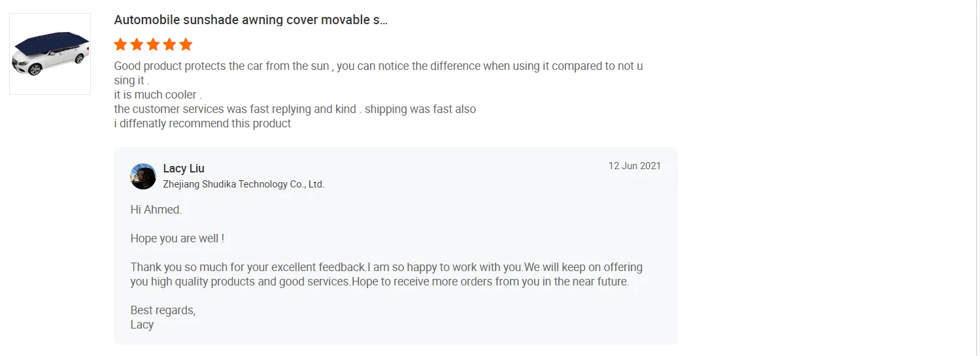The height and width of the screenshot is (356, 980).
Task: Open the Automobile sunshade awning cover title
Action: (250, 20)
